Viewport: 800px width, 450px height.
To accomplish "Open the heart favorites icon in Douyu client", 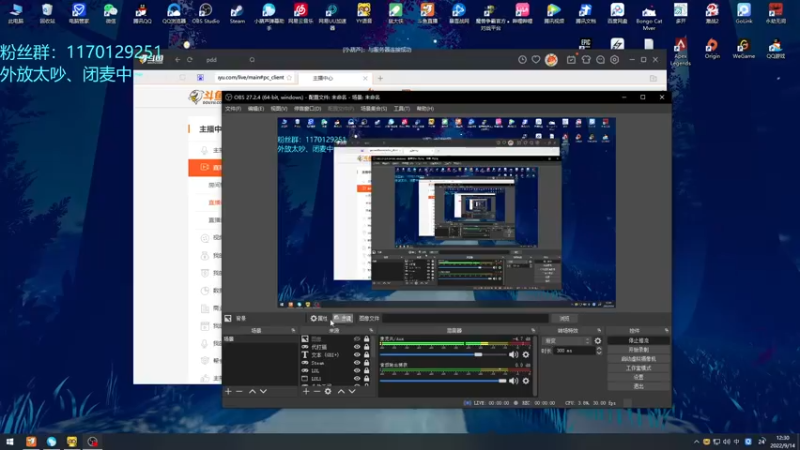I will point(536,60).
